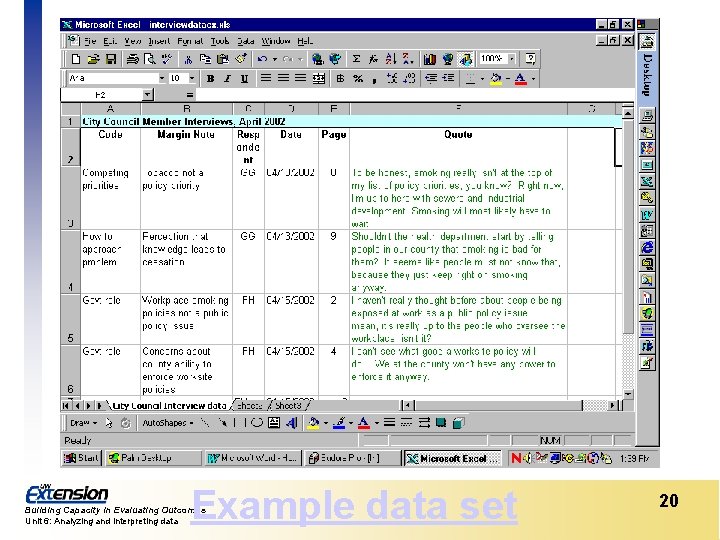Open the Draw menu dropdown
The width and height of the screenshot is (720, 540).
[83, 422]
